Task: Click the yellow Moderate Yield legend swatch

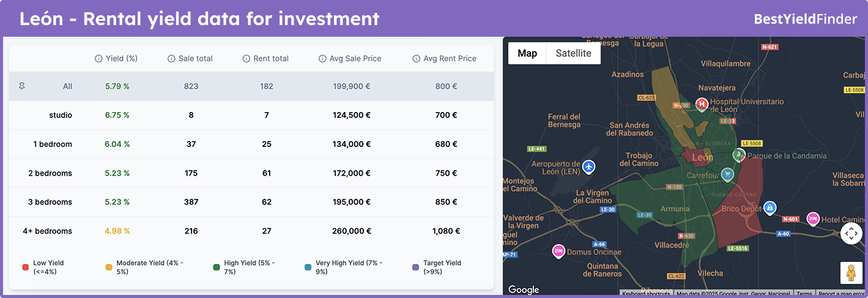Action: pyautogui.click(x=109, y=267)
